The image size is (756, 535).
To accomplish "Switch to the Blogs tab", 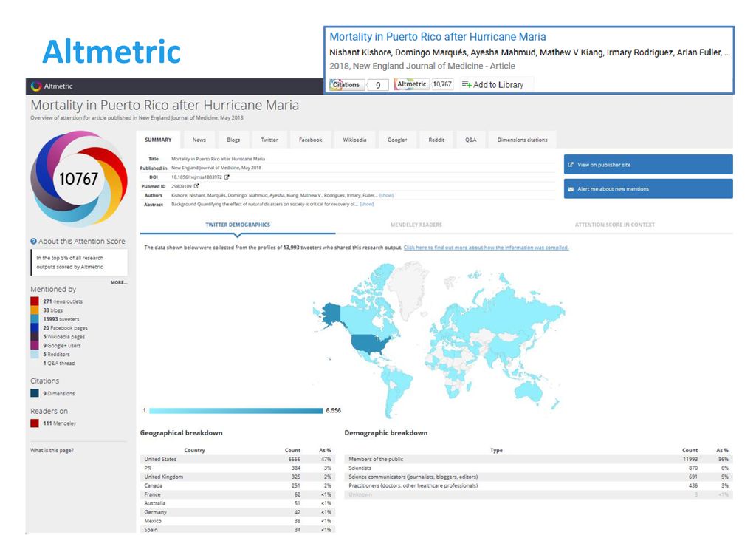I will 233,140.
